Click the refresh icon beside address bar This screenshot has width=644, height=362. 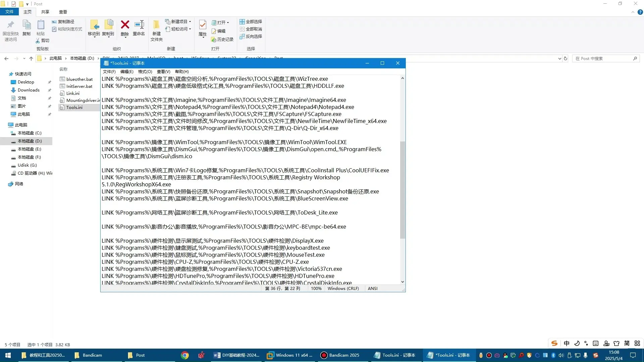(566, 59)
